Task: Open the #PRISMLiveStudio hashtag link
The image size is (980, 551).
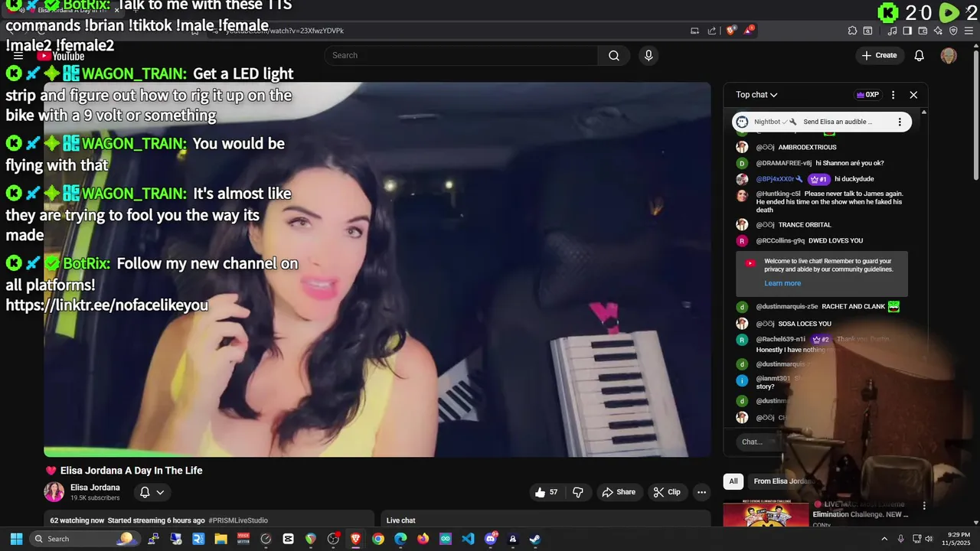Action: (x=238, y=520)
